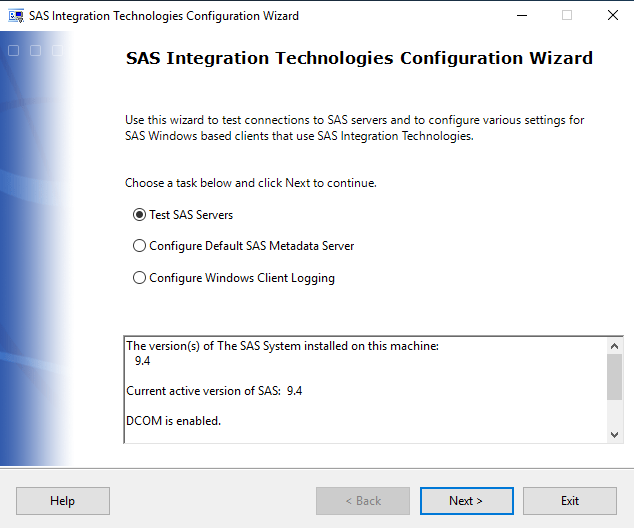This screenshot has width=634, height=528.
Task: Click the info box scroll up arrow
Action: point(615,345)
